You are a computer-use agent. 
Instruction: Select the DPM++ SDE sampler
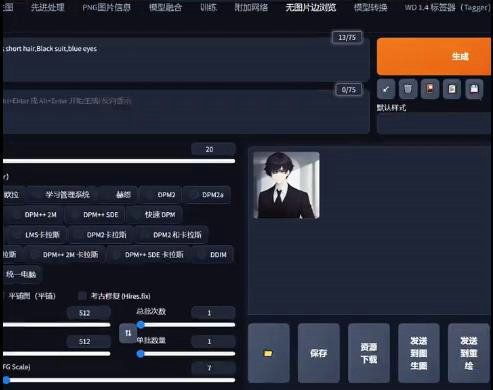tap(95, 215)
